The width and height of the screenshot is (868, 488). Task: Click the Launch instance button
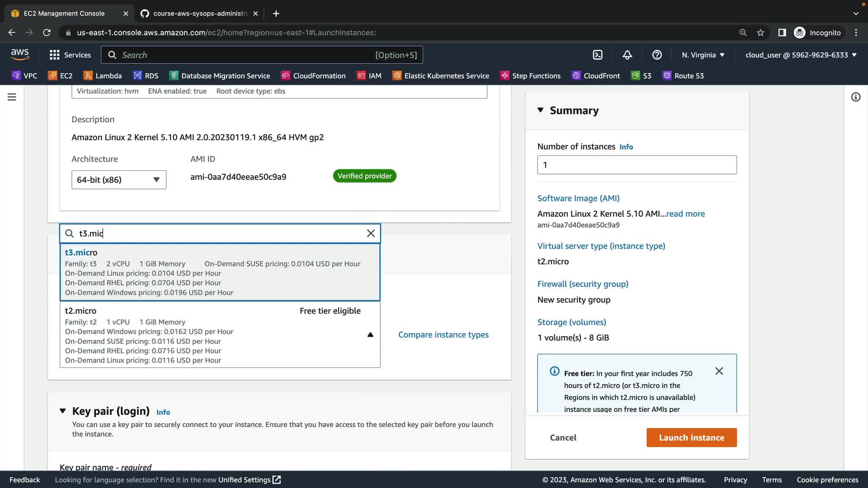691,437
